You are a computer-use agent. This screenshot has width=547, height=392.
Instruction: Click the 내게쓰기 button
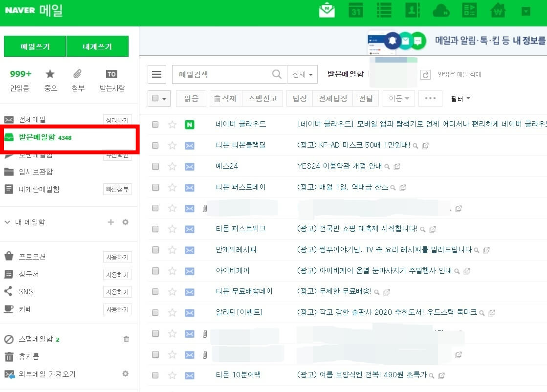[97, 46]
